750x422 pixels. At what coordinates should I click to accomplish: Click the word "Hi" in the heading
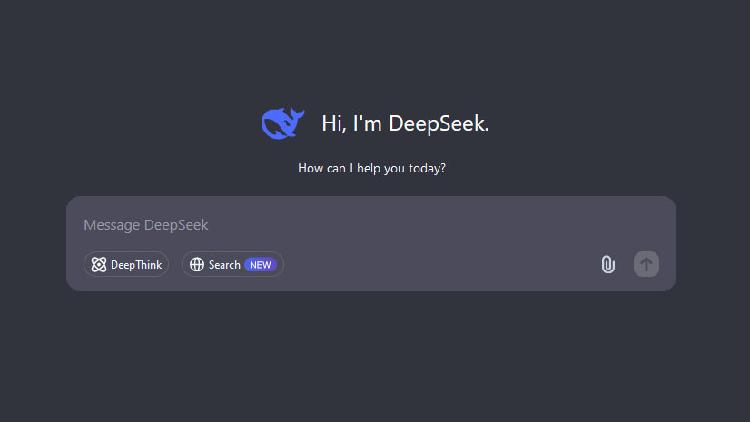coord(331,124)
